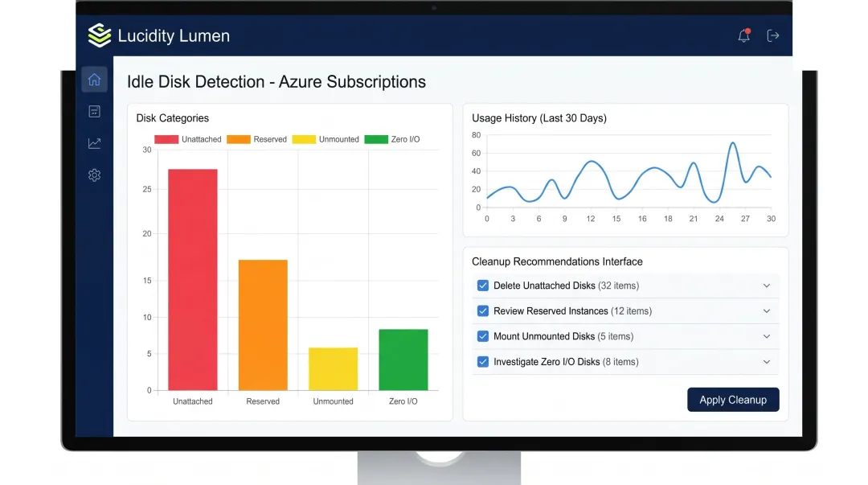868x485 pixels.
Task: Click the 'Delete Unattached Disks' label text
Action: (x=544, y=286)
